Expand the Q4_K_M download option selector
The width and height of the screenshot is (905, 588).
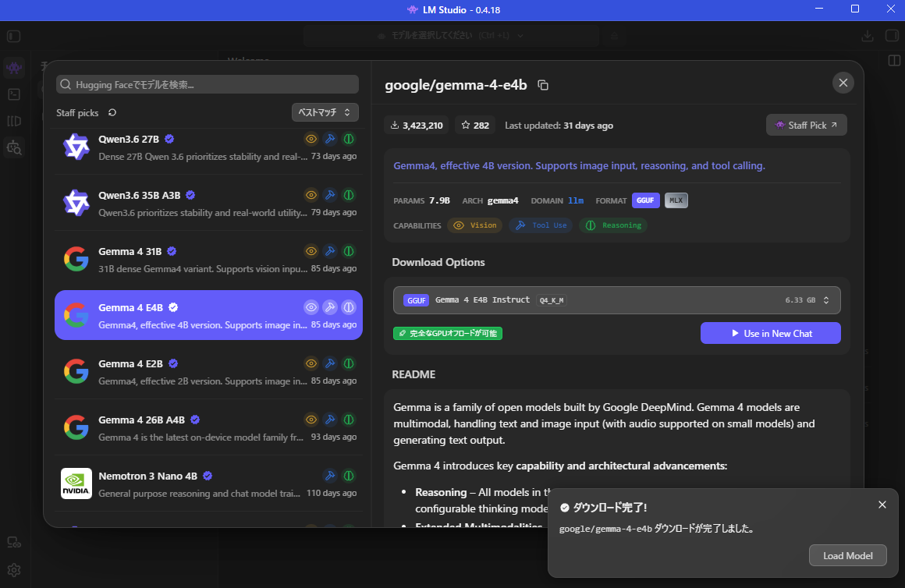pyautogui.click(x=616, y=300)
